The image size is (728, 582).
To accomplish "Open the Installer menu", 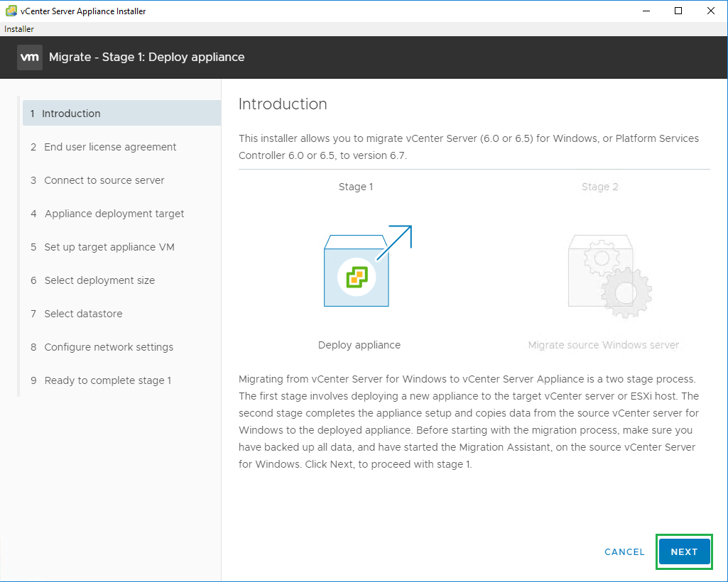I will pyautogui.click(x=19, y=29).
